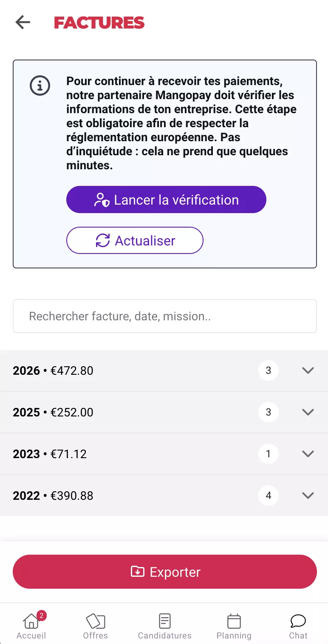Expand the 2023 invoices chevron

(308, 454)
